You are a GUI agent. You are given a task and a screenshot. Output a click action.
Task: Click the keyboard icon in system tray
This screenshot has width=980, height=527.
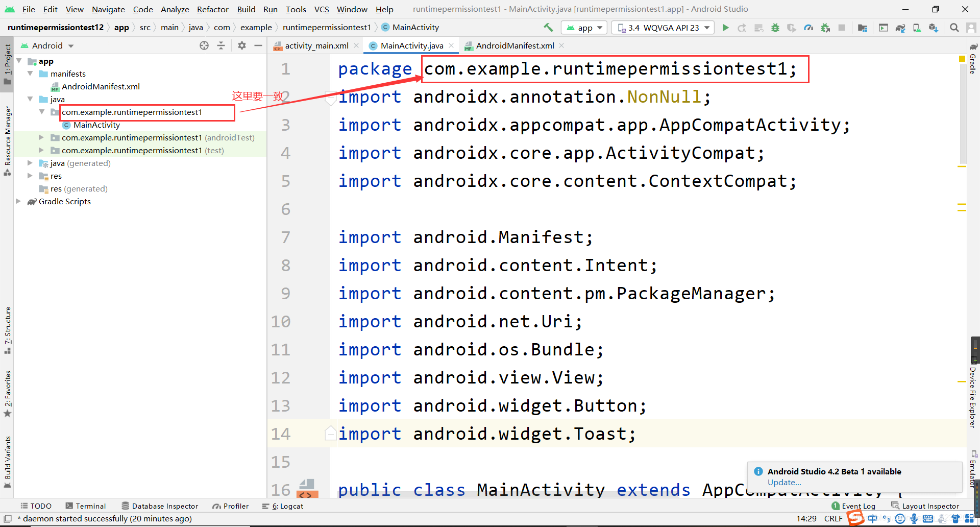928,519
